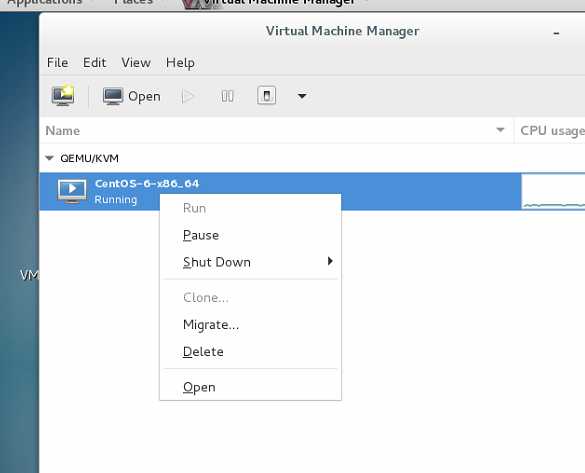Click the Create new virtual machine icon

coord(63,95)
